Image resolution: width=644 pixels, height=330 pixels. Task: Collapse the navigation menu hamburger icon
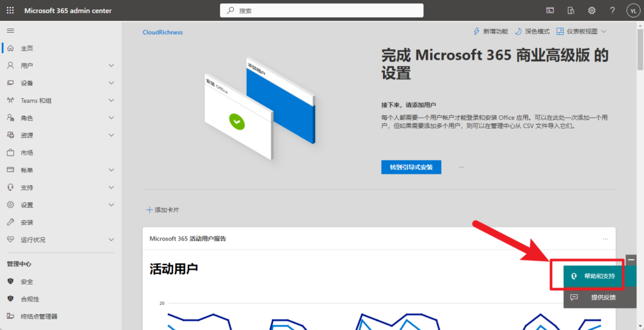[10, 31]
